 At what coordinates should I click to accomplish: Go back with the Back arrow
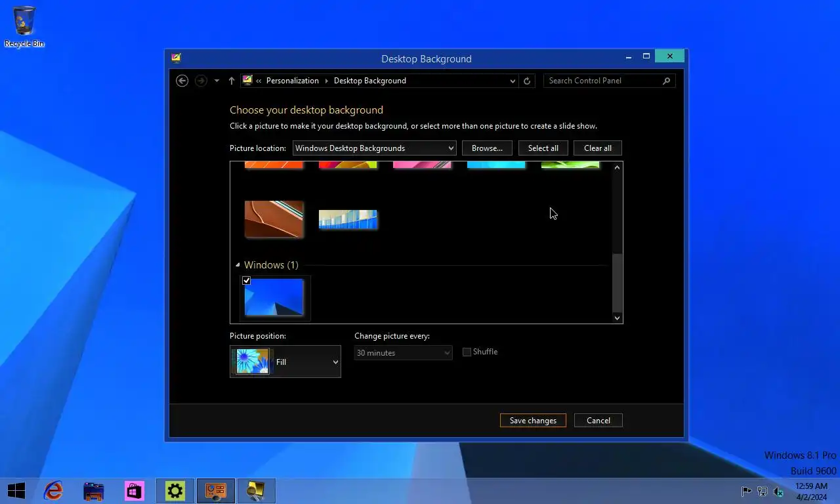click(x=182, y=81)
